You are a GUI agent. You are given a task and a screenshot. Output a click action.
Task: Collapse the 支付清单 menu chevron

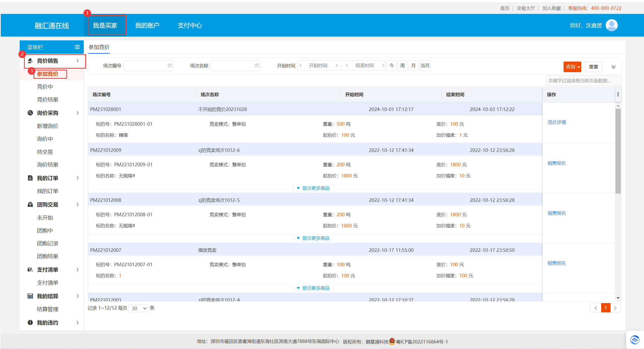coord(78,270)
